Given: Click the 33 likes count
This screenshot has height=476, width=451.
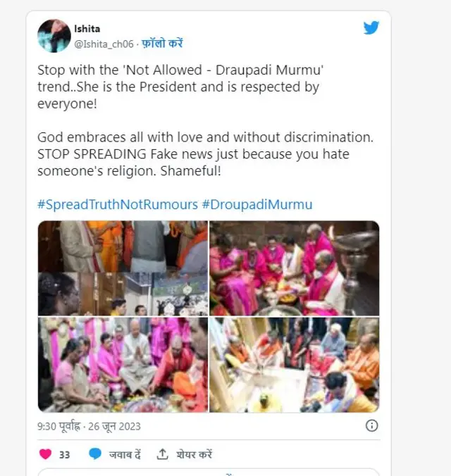Looking at the screenshot, I should (64, 454).
